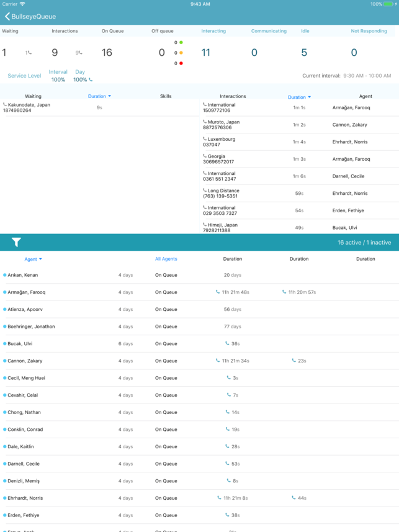Click phone icon beside Ehrhardt 44s duration

click(294, 498)
